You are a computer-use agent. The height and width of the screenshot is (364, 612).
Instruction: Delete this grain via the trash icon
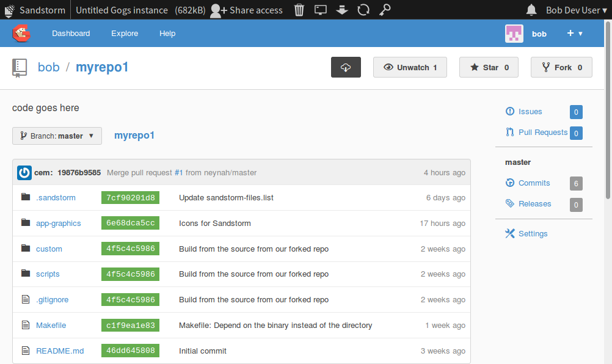(299, 10)
